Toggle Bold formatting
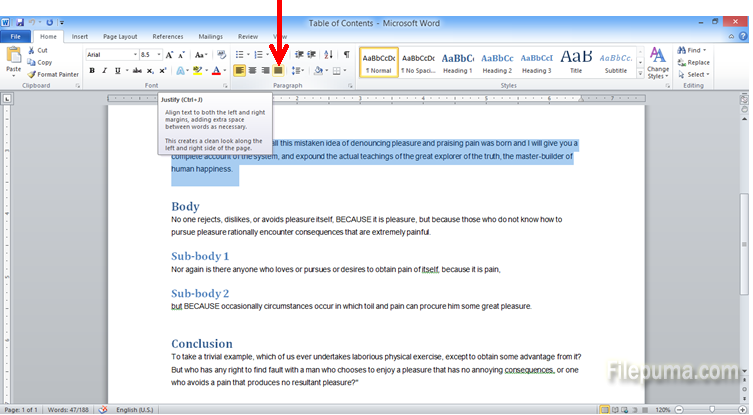Viewport: 753px width, 415px height. [92, 71]
